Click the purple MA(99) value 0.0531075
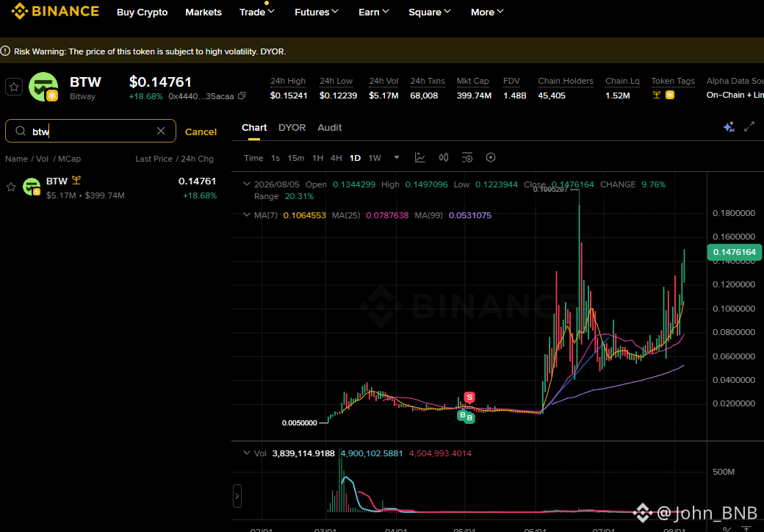764x532 pixels. [470, 215]
